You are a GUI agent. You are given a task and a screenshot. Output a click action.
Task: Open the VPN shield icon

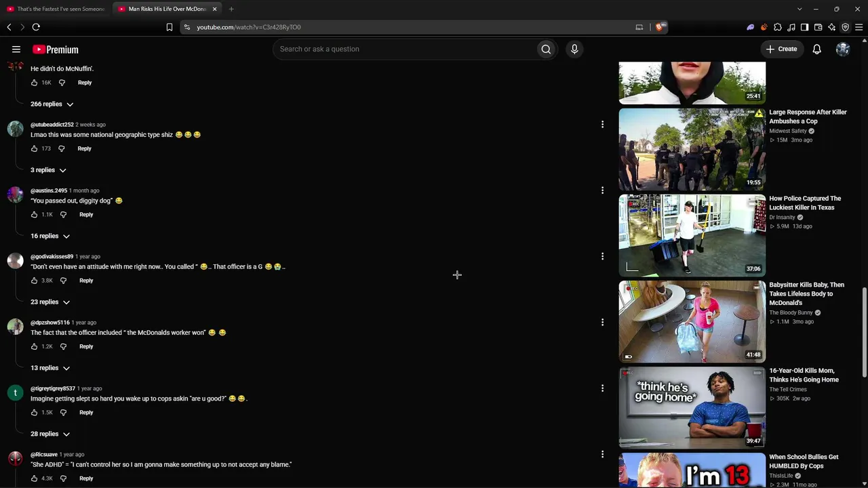846,27
